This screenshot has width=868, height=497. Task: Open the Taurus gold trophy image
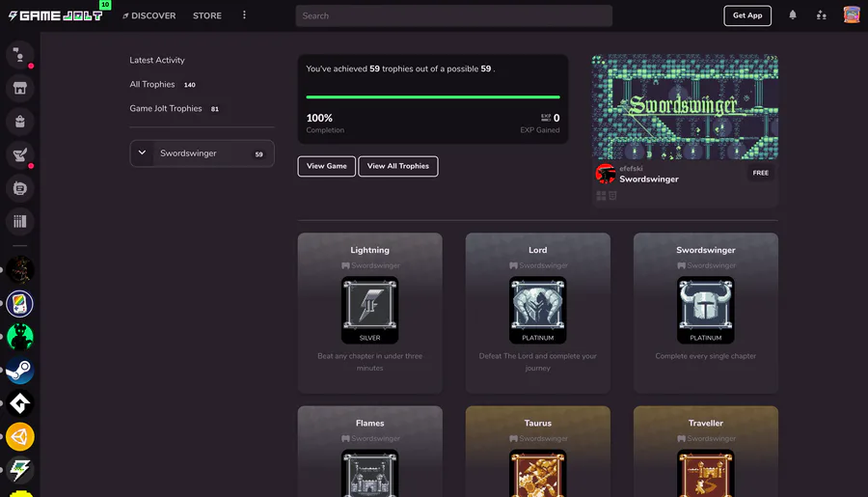(537, 473)
